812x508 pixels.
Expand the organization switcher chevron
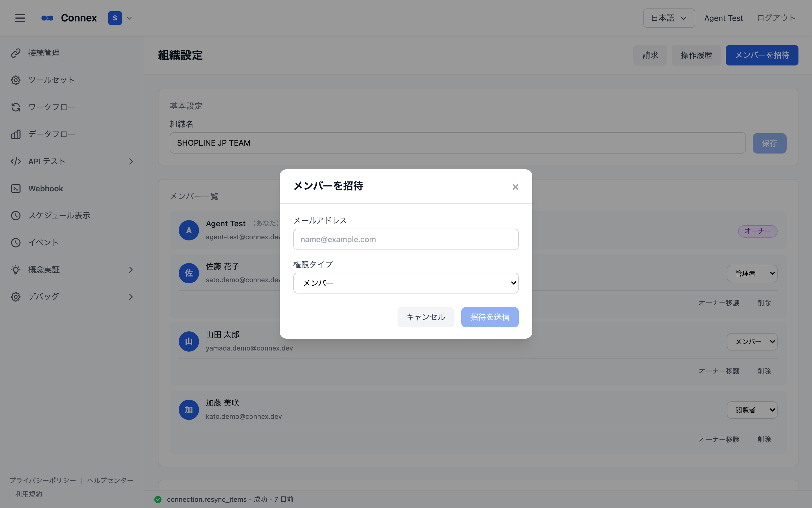pos(129,18)
